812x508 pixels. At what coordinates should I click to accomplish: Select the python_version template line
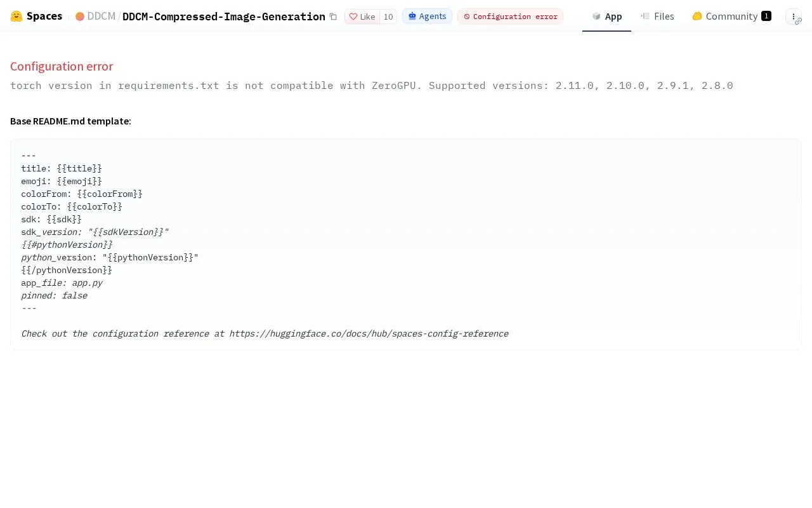pos(110,257)
